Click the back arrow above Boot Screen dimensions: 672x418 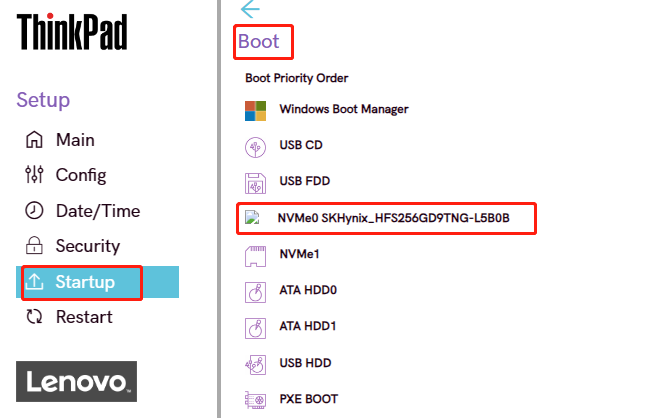point(250,9)
